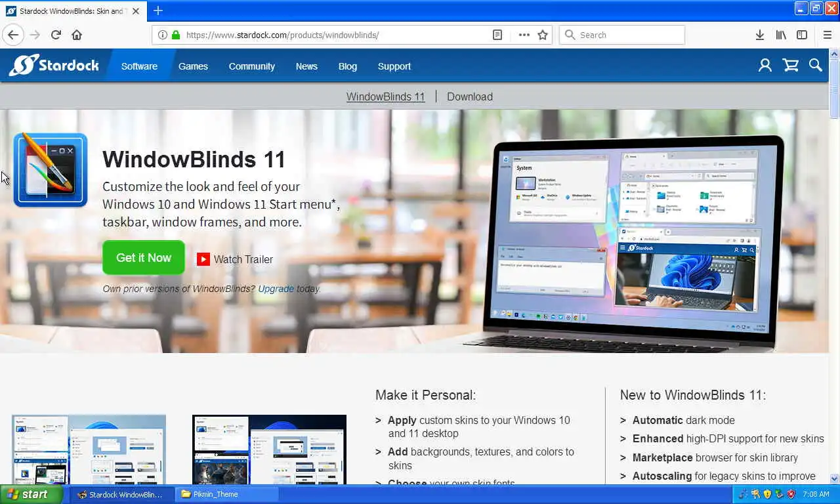Toggle reader view icon in address bar
Screen dimensions: 840x504
coord(498,35)
